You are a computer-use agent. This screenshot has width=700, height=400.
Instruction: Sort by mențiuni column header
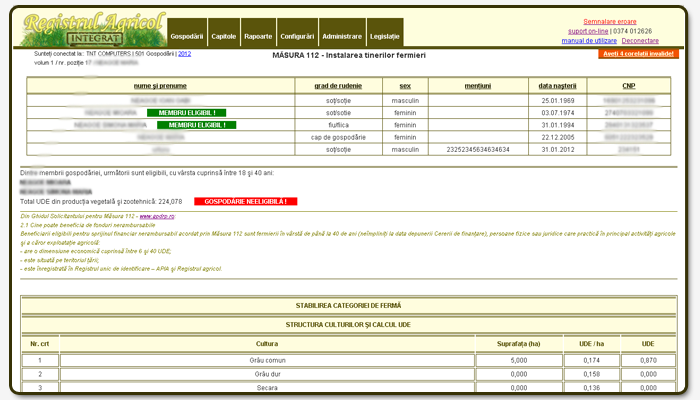coord(478,86)
